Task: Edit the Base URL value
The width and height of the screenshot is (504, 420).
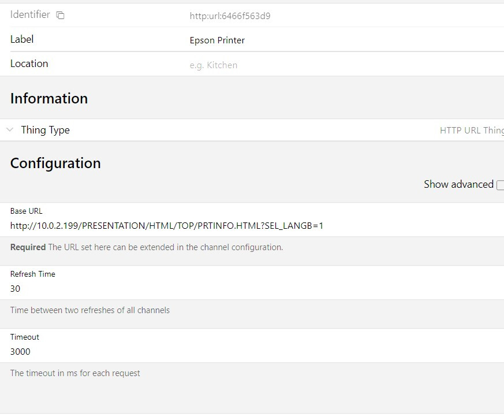Action: click(166, 226)
